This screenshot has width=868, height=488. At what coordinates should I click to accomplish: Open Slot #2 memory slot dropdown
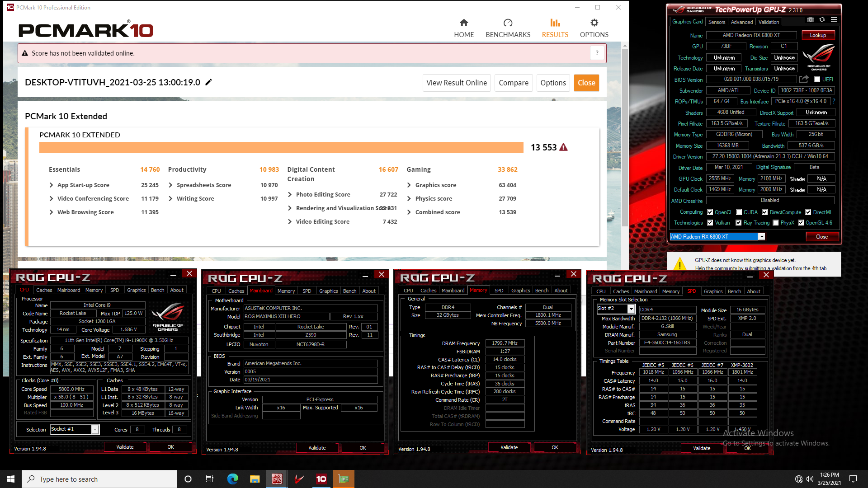point(631,309)
